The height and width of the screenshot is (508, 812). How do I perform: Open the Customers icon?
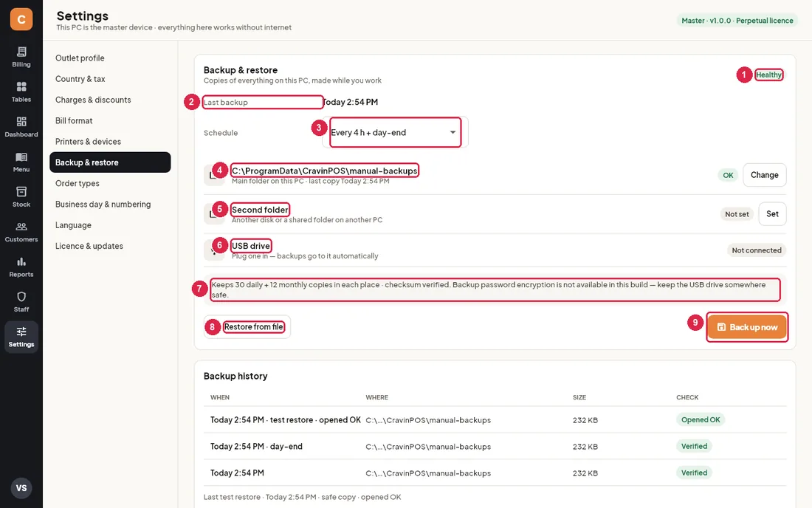tap(21, 227)
